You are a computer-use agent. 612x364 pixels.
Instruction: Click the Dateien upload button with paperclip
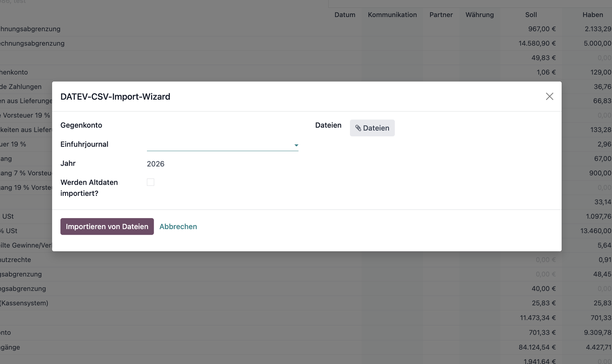pos(372,128)
